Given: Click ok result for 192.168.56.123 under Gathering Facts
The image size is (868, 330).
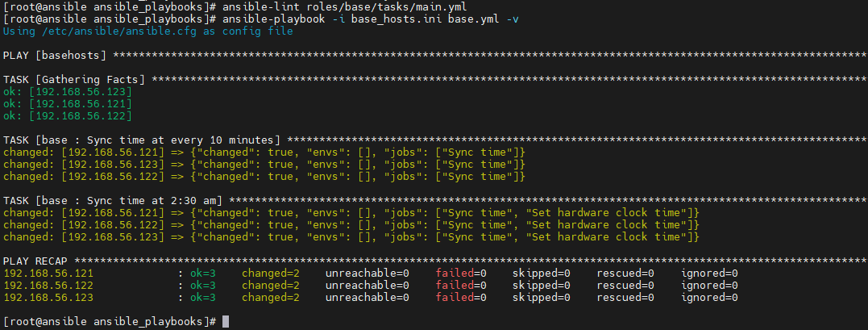Looking at the screenshot, I should click(68, 91).
